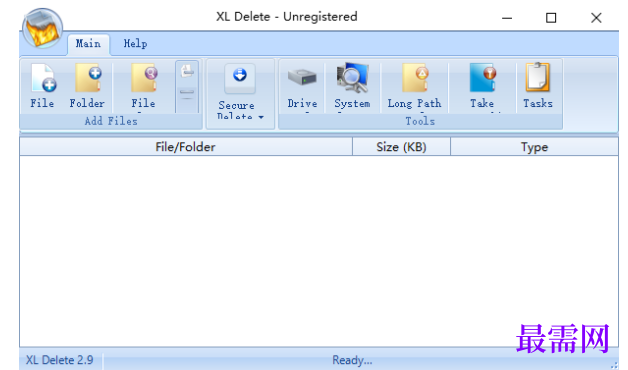Click the resize grip in the status bar corner

[x=614, y=364]
